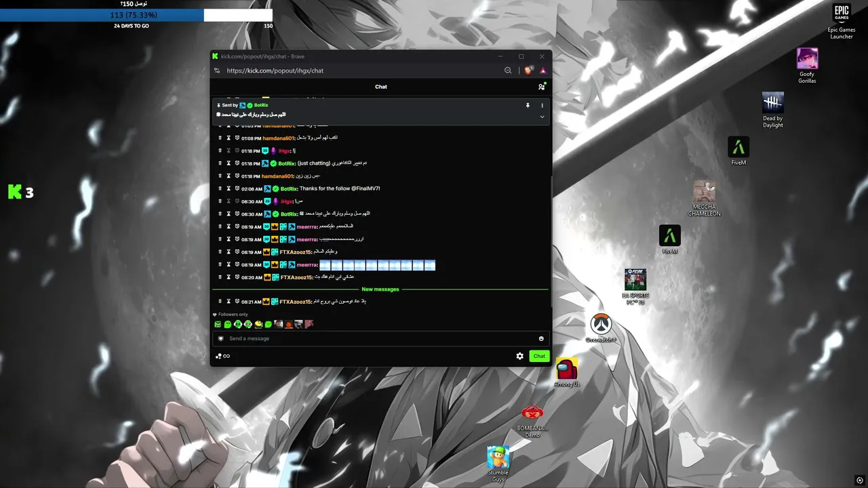Screen dimensions: 868x488
Task: Select the Overwatch desktop icon
Action: click(601, 328)
